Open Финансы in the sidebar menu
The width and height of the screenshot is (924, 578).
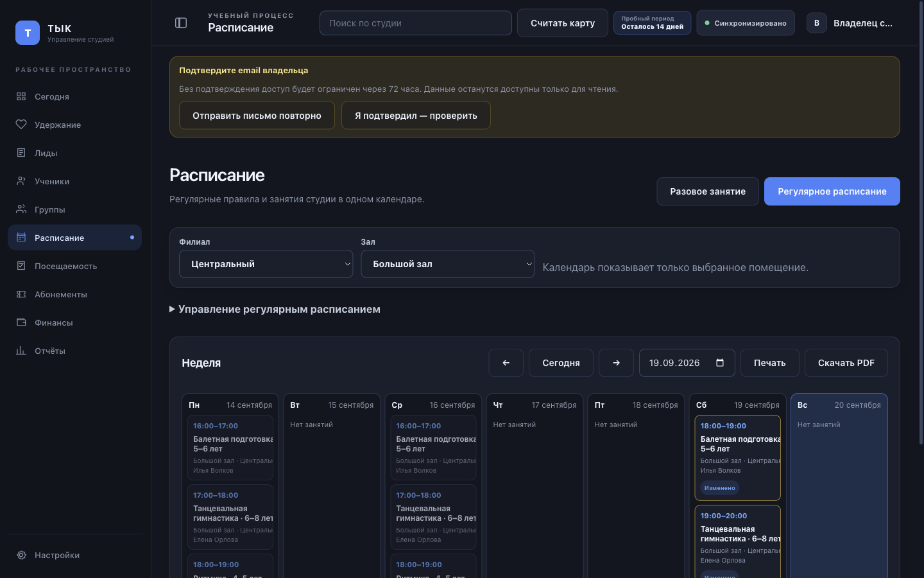pos(74,322)
